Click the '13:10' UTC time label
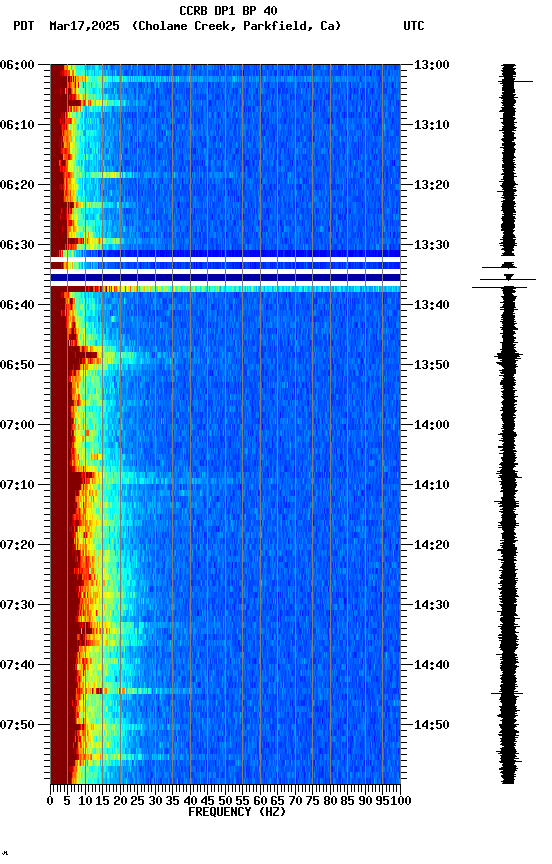This screenshot has height=864, width=552. tap(432, 125)
